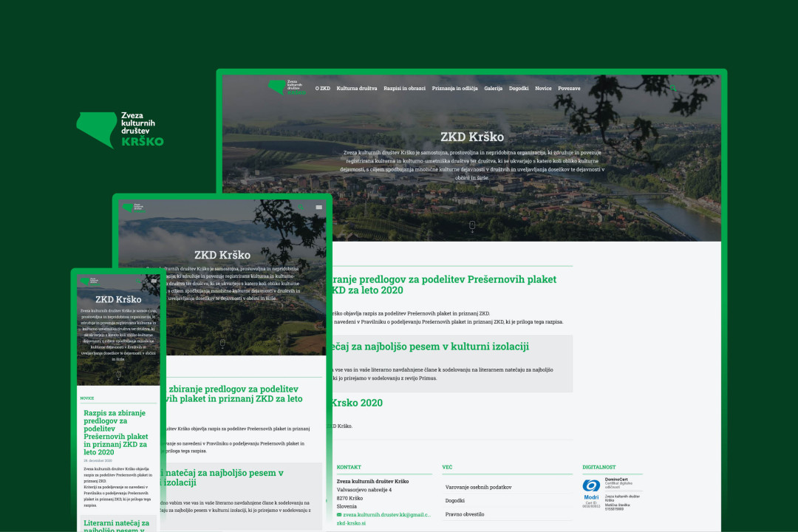Select Razpisi in obrazci in navigation
Image resolution: width=798 pixels, height=532 pixels.
point(404,89)
